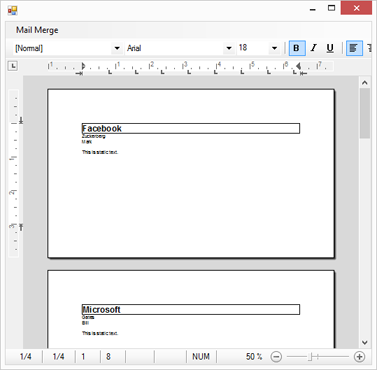Toggle Bold formatting

pos(297,48)
